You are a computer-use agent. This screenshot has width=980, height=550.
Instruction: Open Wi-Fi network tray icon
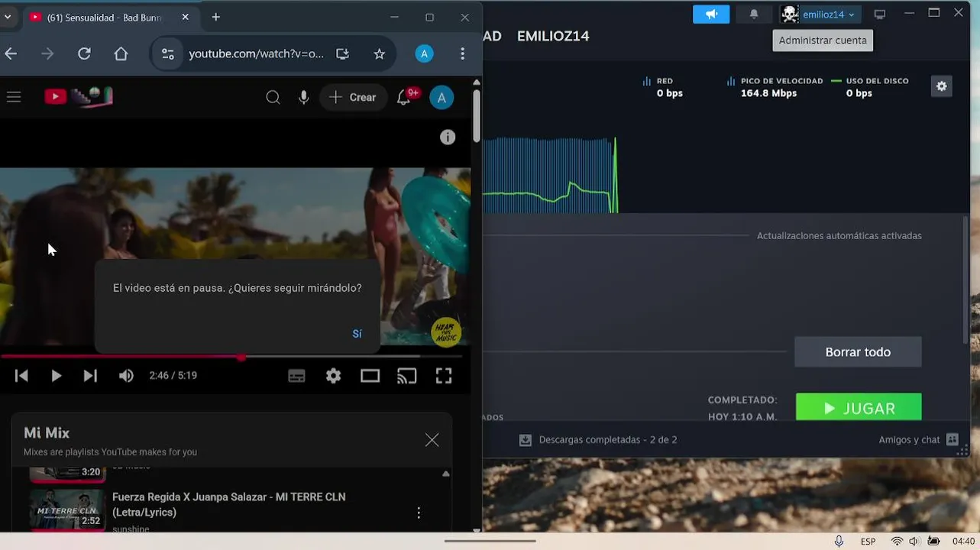click(897, 541)
